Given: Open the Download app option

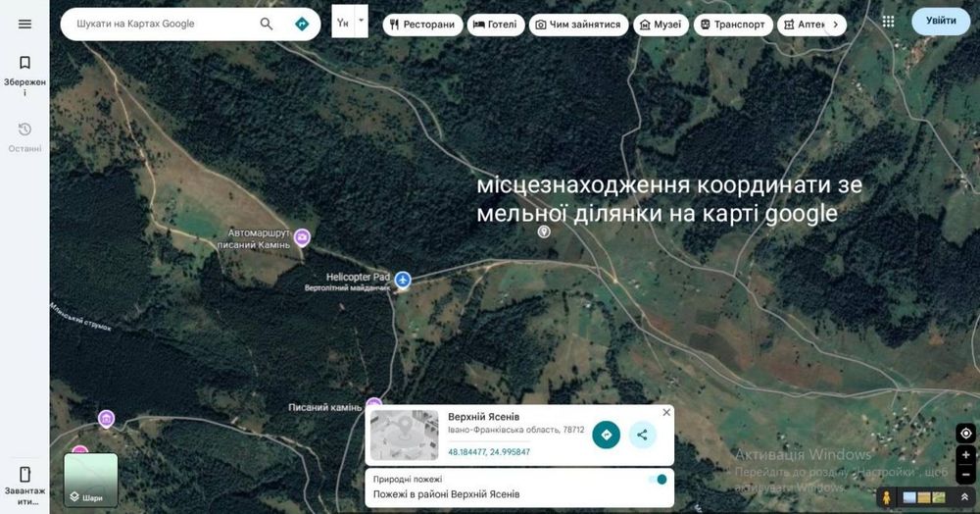Looking at the screenshot, I should pos(24,486).
